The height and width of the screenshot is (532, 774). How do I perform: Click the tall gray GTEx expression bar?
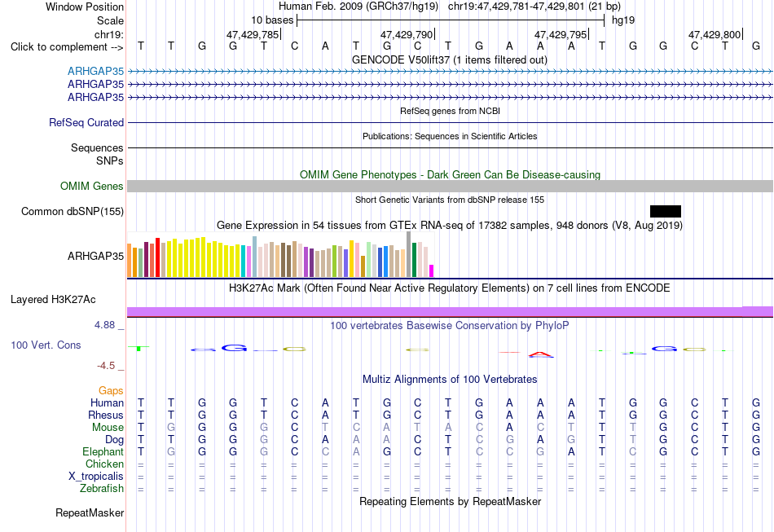click(409, 254)
